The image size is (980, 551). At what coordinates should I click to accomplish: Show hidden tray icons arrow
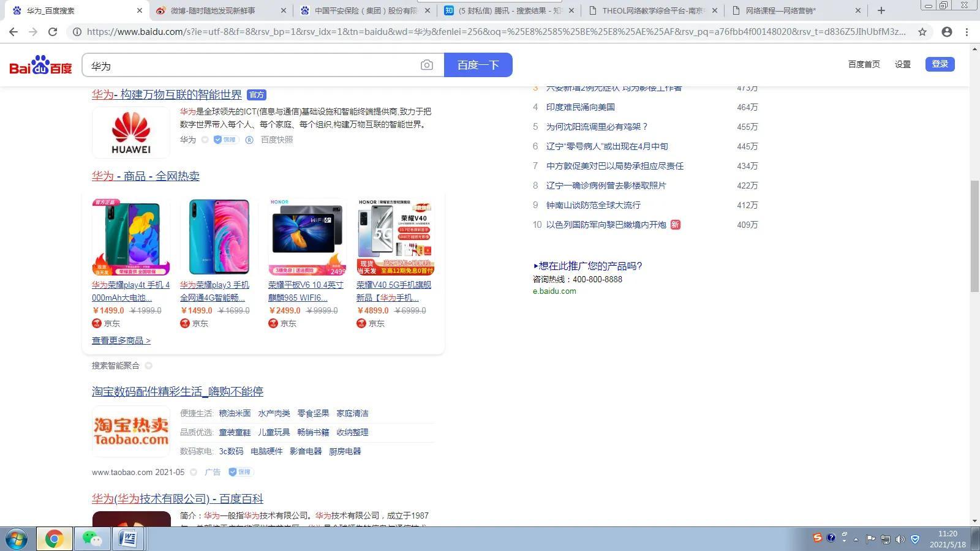coord(856,539)
